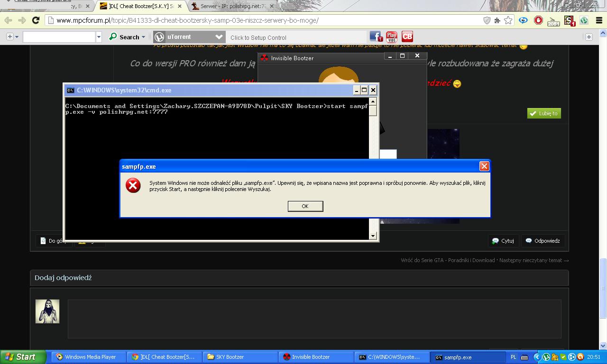The width and height of the screenshot is (607, 364).
Task: Click the red CB toolbar icon
Action: [407, 36]
